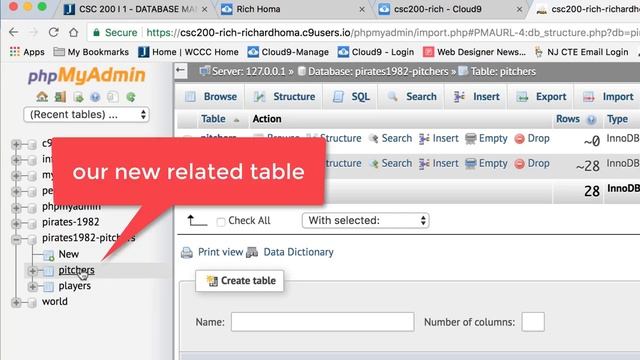This screenshot has height=360, width=640.
Task: Open world database in tree
Action: pyautogui.click(x=55, y=302)
